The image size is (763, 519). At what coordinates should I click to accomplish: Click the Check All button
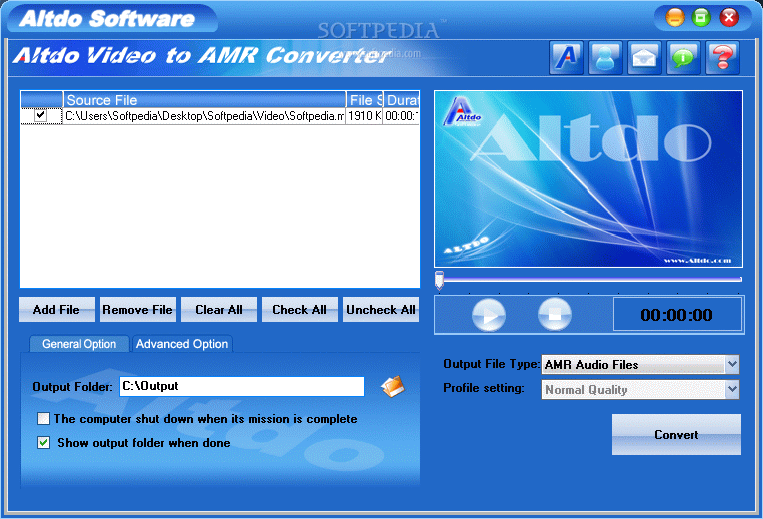300,310
